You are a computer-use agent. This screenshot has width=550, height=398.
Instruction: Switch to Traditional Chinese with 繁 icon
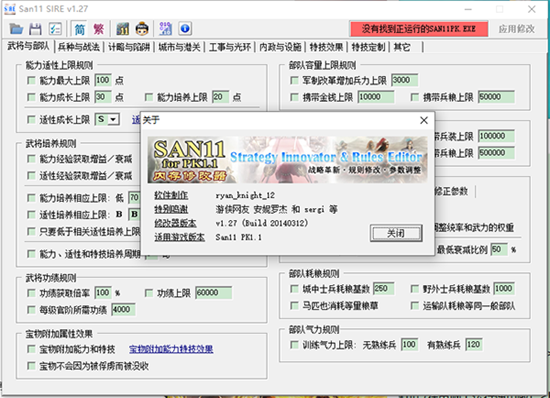99,29
